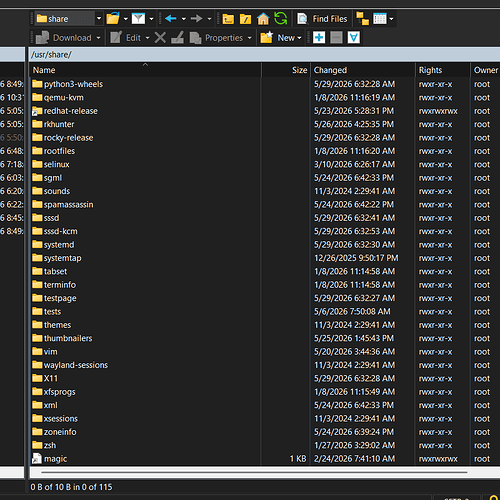Go to the parent directory icon
The height and width of the screenshot is (500, 500).
228,19
